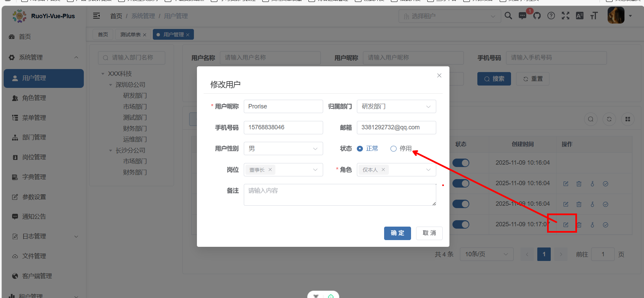Open the 用户性别 dropdown
This screenshot has height=298, width=644.
(x=283, y=148)
